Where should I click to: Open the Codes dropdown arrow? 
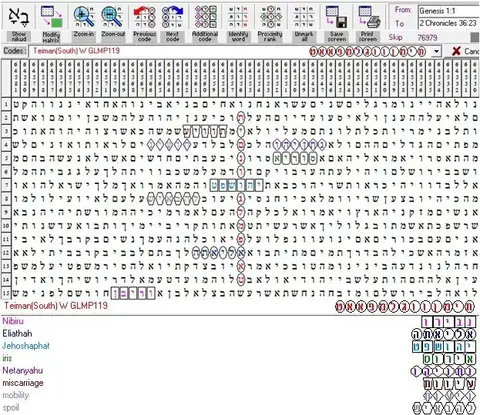click(436, 52)
